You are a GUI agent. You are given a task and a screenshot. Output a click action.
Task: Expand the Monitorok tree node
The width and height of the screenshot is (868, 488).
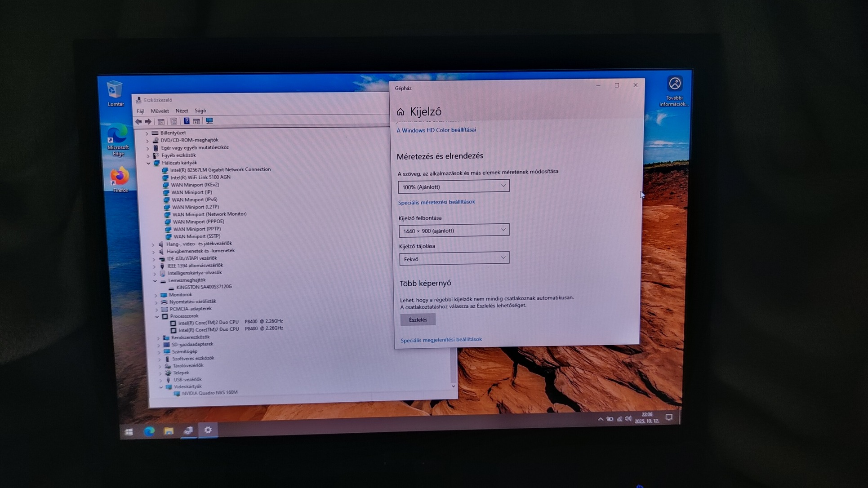click(156, 295)
